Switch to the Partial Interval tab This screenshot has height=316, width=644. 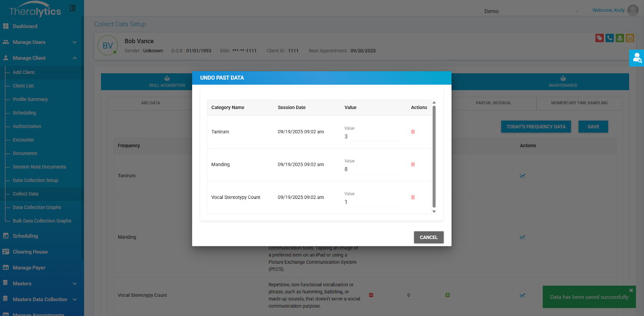[x=493, y=103]
